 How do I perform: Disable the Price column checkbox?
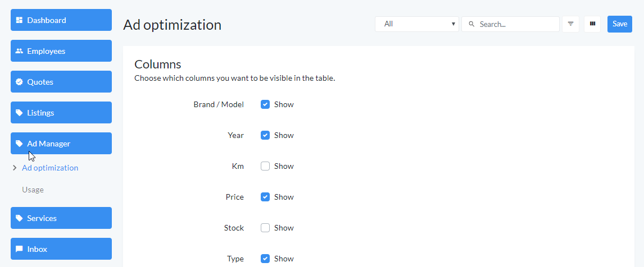265,197
